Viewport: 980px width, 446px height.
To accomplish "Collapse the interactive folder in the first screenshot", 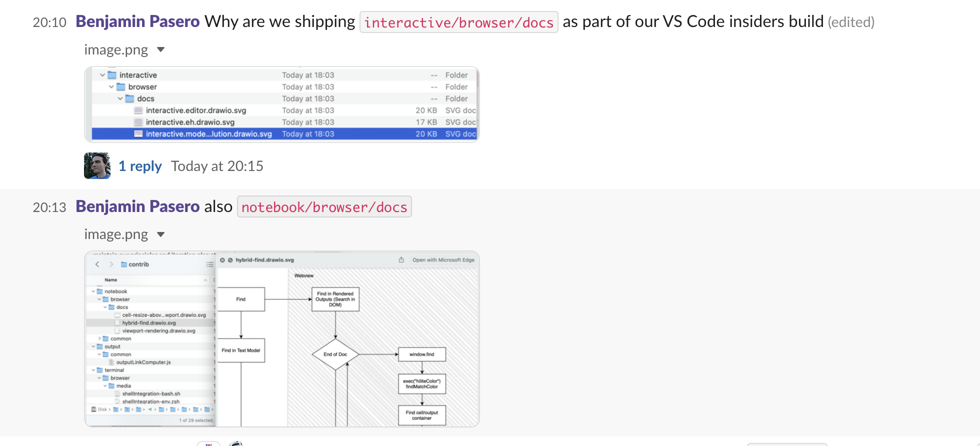I will [x=102, y=74].
